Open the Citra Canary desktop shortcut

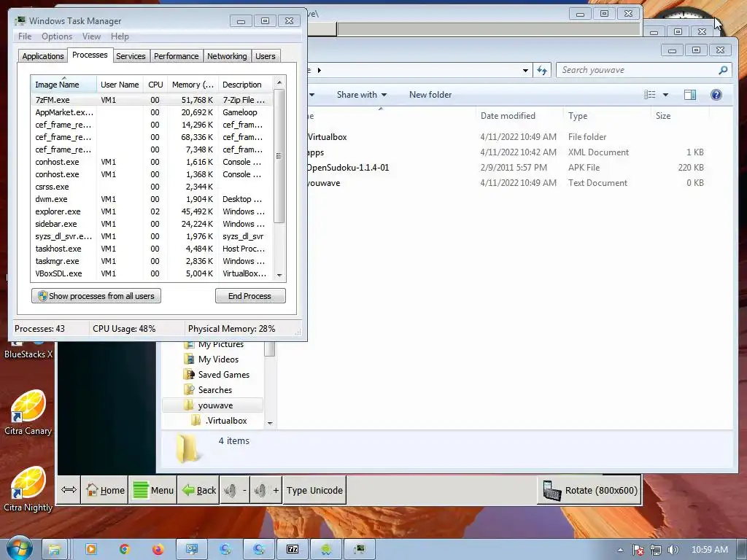[x=28, y=413]
